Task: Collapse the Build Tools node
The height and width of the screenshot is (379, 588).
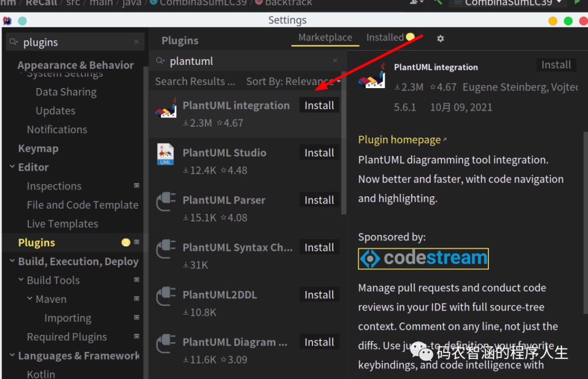Action: [x=21, y=279]
